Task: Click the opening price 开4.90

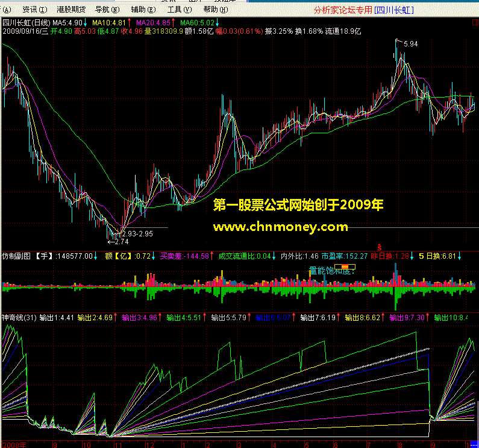Action: point(61,31)
